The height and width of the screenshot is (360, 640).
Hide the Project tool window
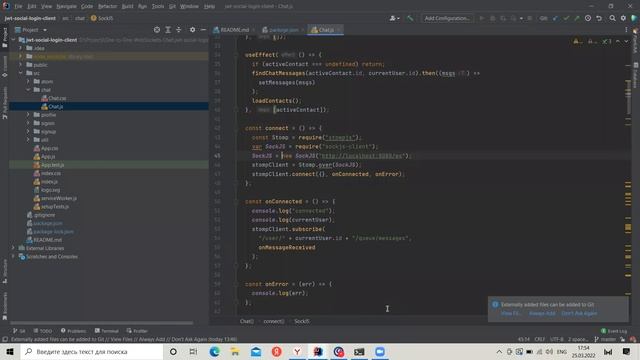203,30
